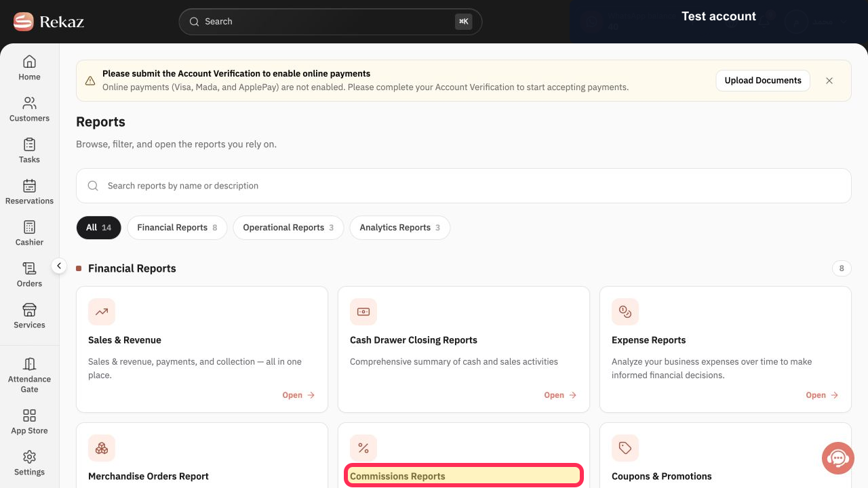Click the search reports input field

coord(464,186)
